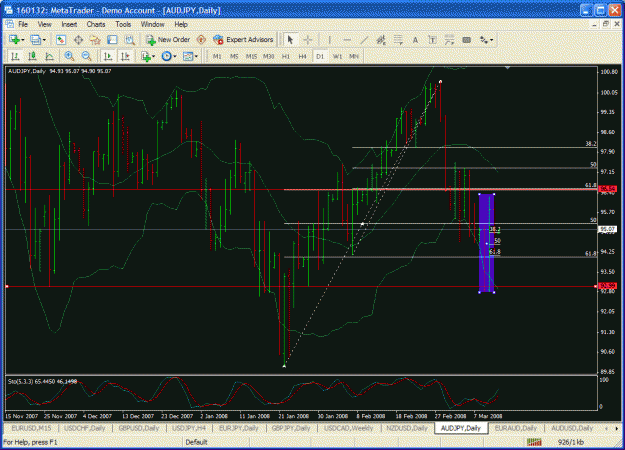
Task: Expand the Profiles dropdown arrow
Action: pos(44,40)
